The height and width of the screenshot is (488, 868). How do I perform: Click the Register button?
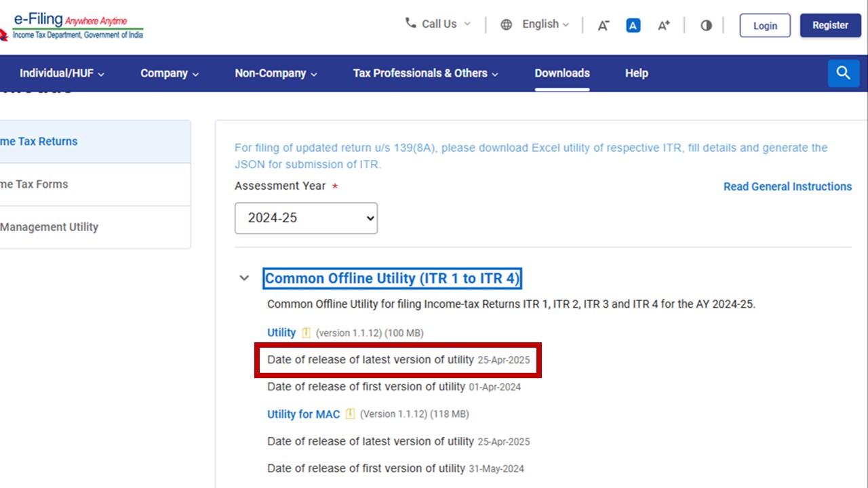(831, 25)
